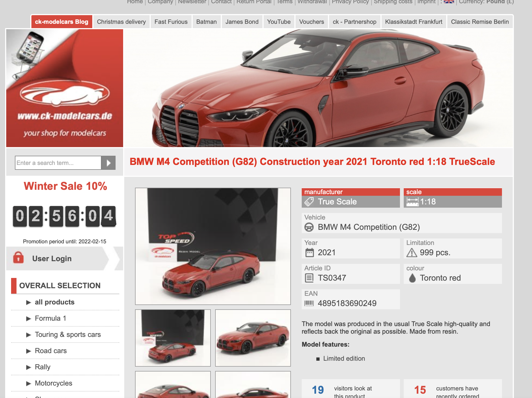
Task: Open the thumbnail of car front-left view
Action: [253, 338]
